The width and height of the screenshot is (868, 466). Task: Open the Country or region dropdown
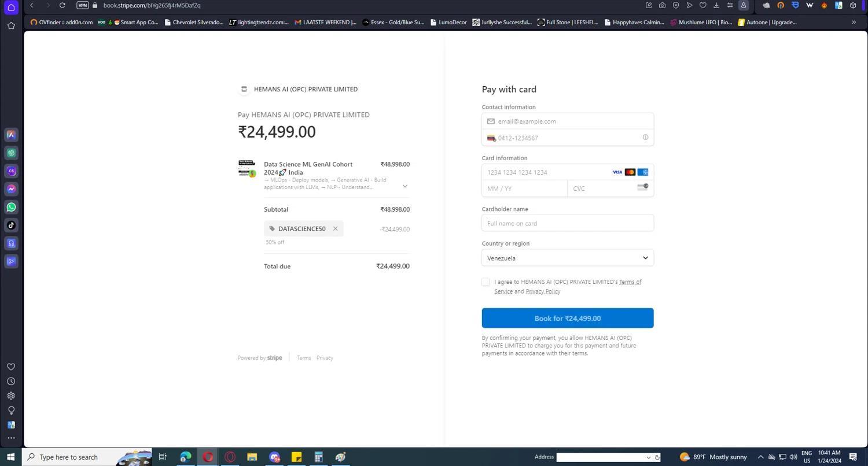[x=568, y=258]
